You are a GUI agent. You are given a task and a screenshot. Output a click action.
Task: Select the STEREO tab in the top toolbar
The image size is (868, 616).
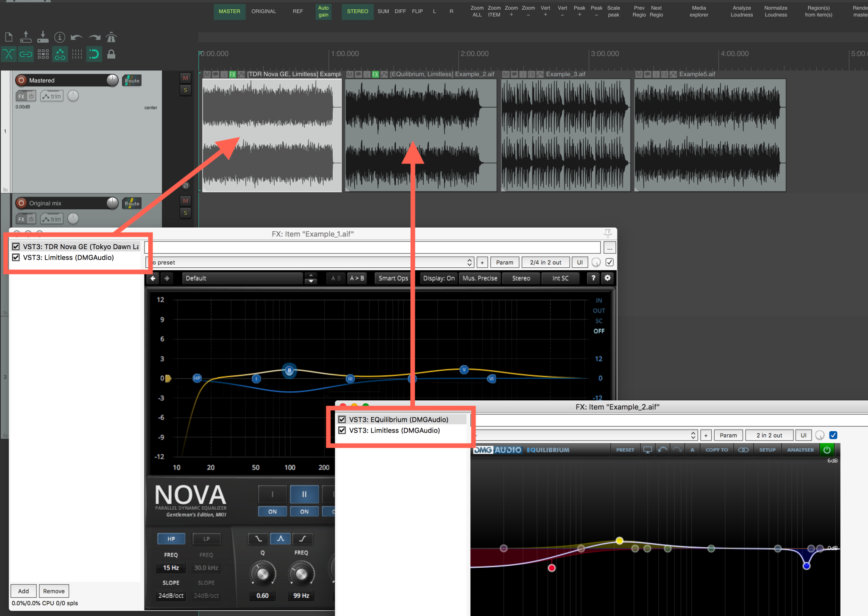point(357,11)
